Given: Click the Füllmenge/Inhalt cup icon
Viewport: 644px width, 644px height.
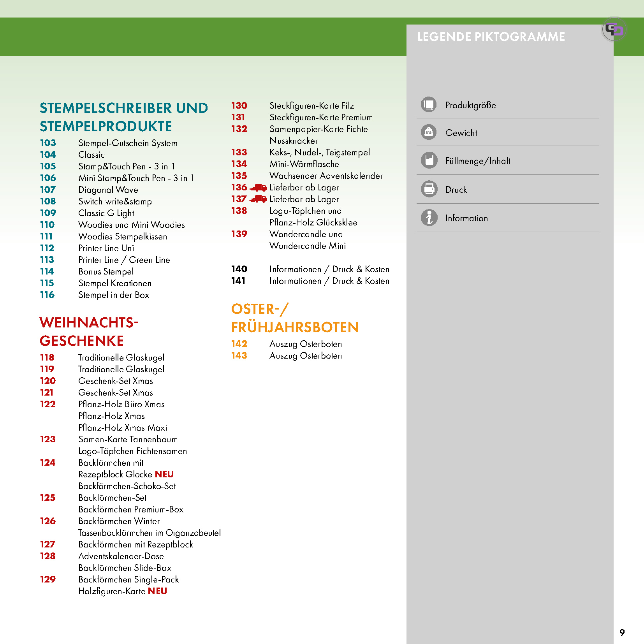Looking at the screenshot, I should coord(429,160).
